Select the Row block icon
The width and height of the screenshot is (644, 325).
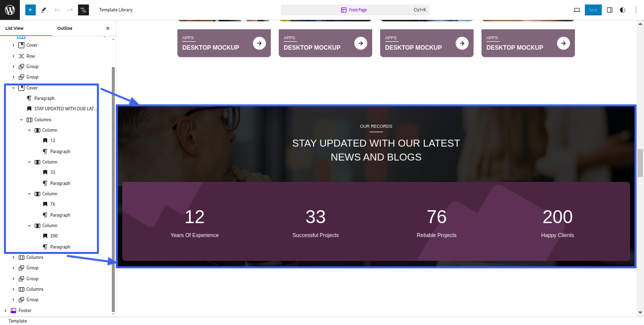pyautogui.click(x=21, y=56)
